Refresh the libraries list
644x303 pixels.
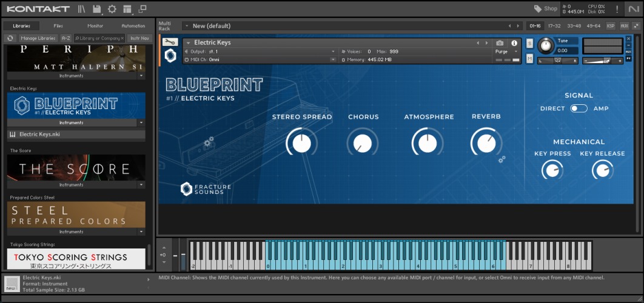pos(10,38)
